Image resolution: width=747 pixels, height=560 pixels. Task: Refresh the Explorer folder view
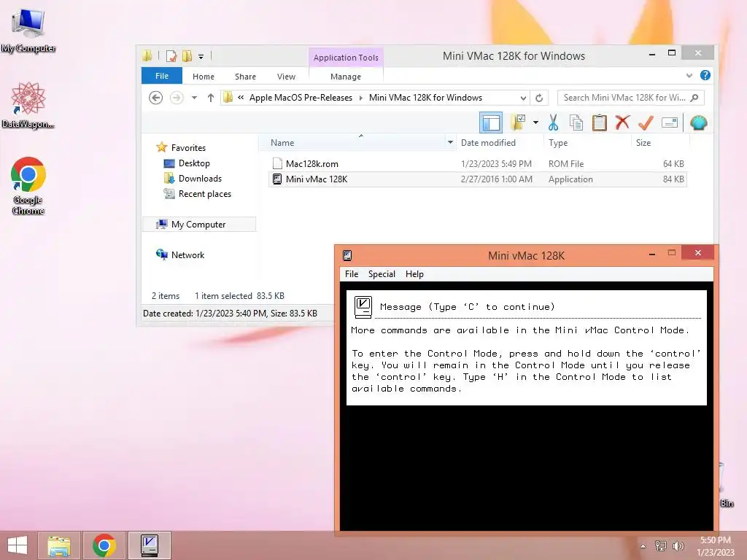(539, 98)
